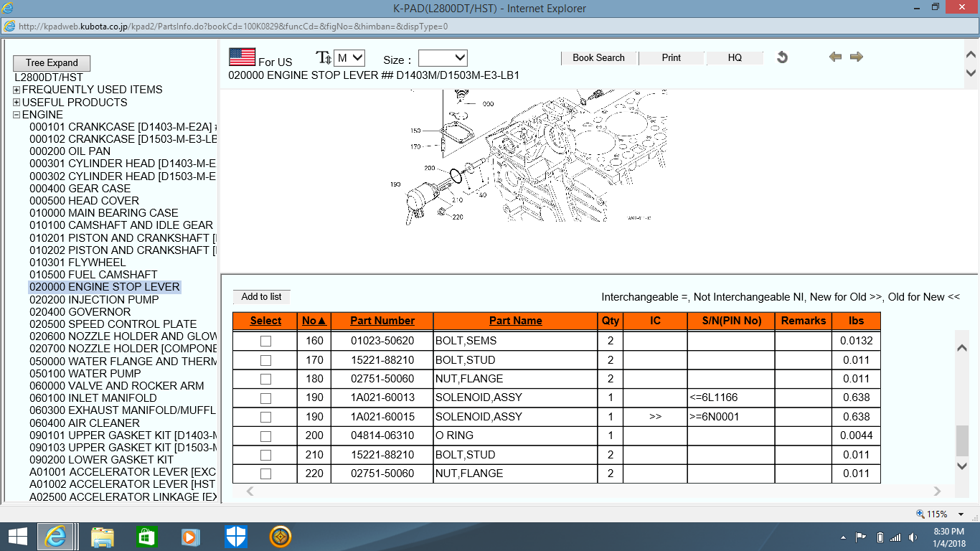Collapse the ENGINE tree node
Image resolution: width=980 pixels, height=551 pixels.
click(x=17, y=115)
